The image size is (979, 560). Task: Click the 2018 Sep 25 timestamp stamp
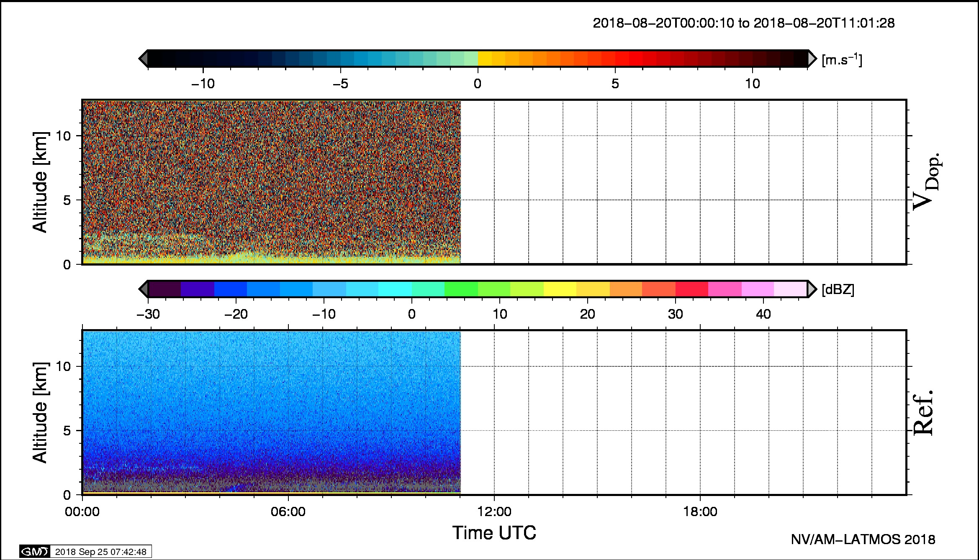click(x=100, y=552)
